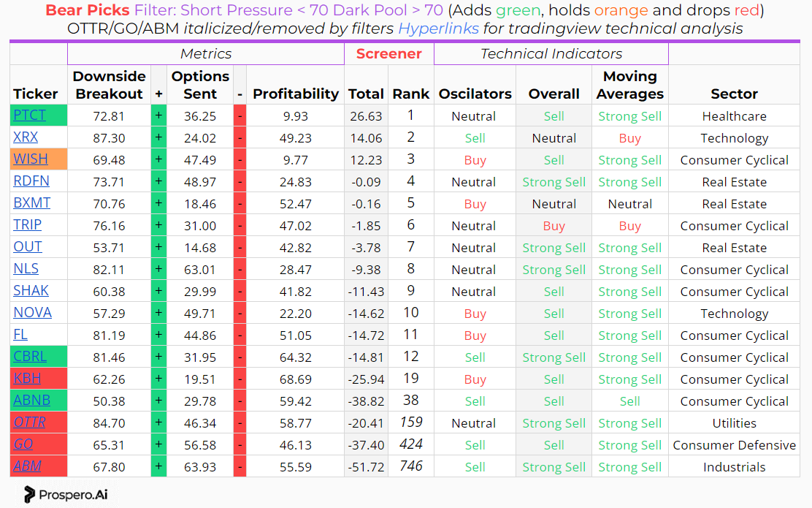Click TRIP overall Buy cell
Image resolution: width=812 pixels, height=508 pixels.
554,226
